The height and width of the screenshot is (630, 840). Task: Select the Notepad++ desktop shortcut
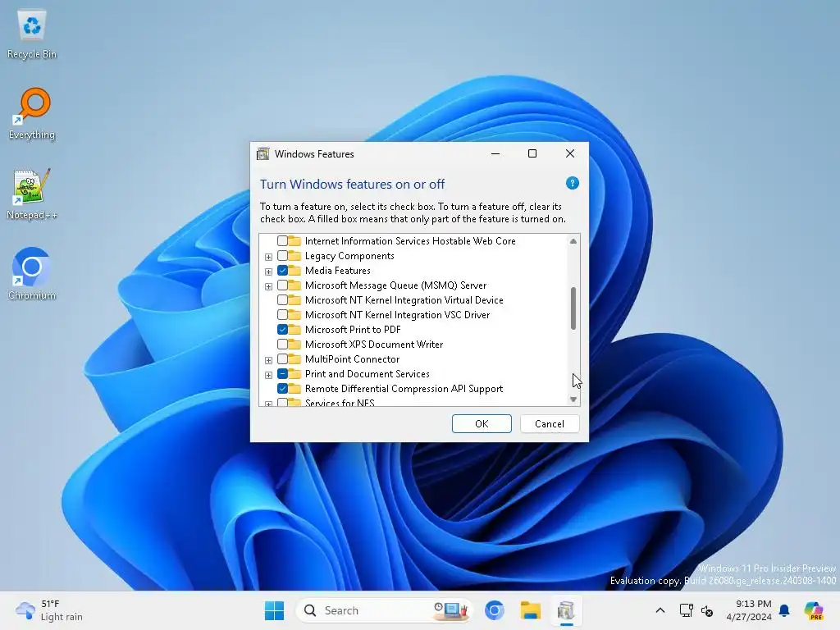pos(32,194)
